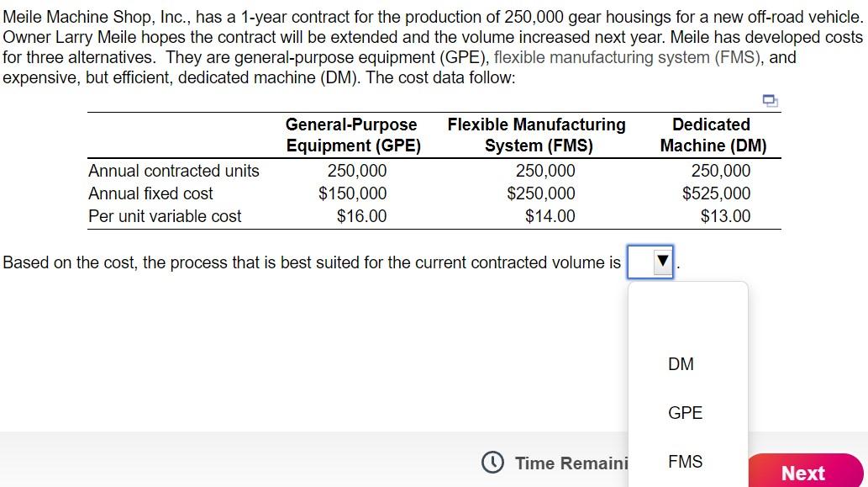The height and width of the screenshot is (487, 868).
Task: Click the Annual fixed cost row label
Action: click(x=150, y=193)
